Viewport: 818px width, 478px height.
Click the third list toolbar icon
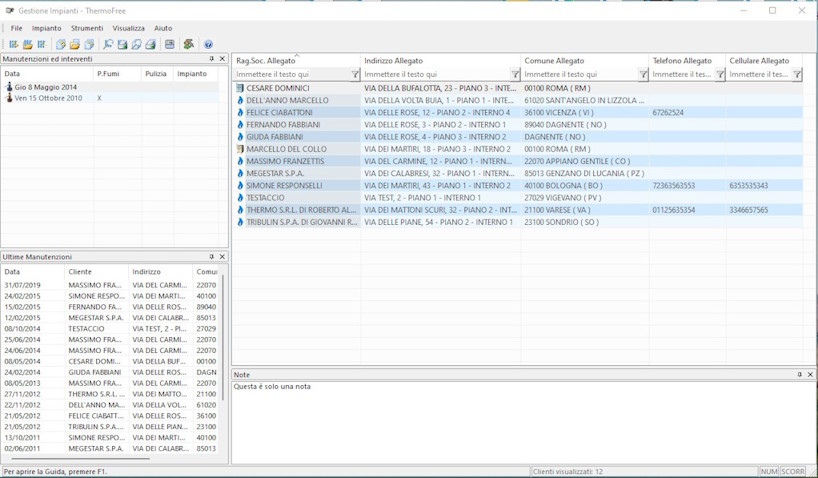pyautogui.click(x=42, y=44)
